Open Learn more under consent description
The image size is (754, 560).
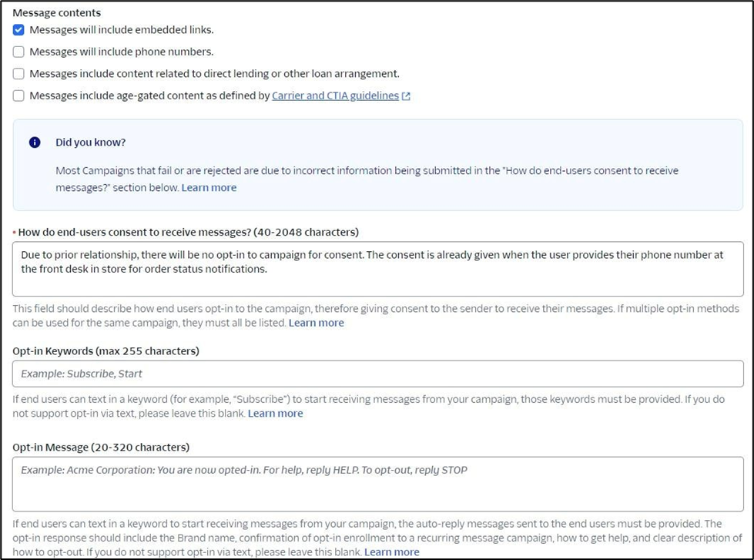pos(316,323)
